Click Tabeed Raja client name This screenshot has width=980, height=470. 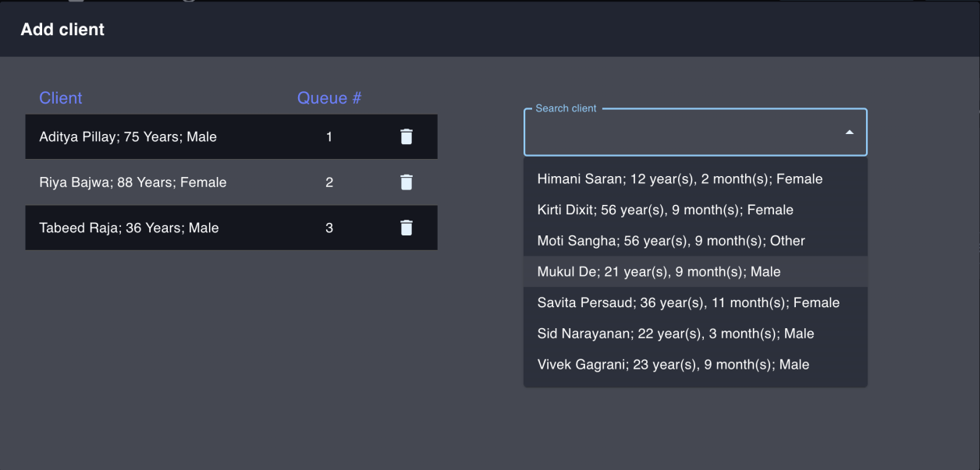(x=129, y=228)
